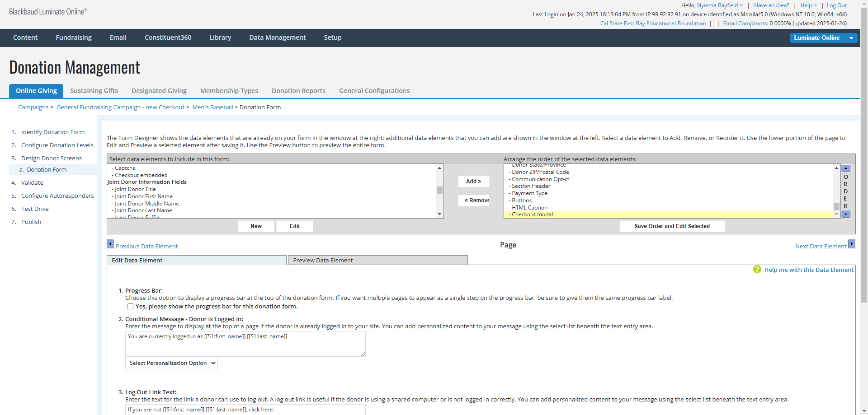The height and width of the screenshot is (415, 868).
Task: Go to Configure Donation Levels step
Action: pos(57,145)
